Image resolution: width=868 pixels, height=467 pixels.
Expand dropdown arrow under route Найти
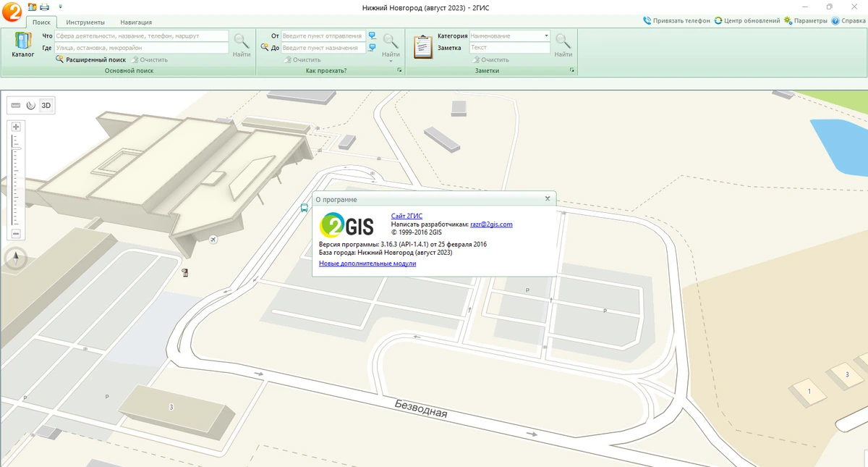point(391,60)
